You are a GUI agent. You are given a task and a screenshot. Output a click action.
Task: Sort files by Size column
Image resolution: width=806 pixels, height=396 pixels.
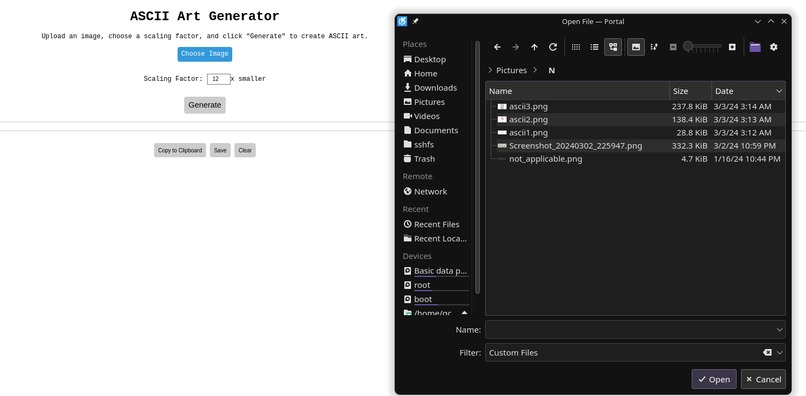tap(690, 91)
